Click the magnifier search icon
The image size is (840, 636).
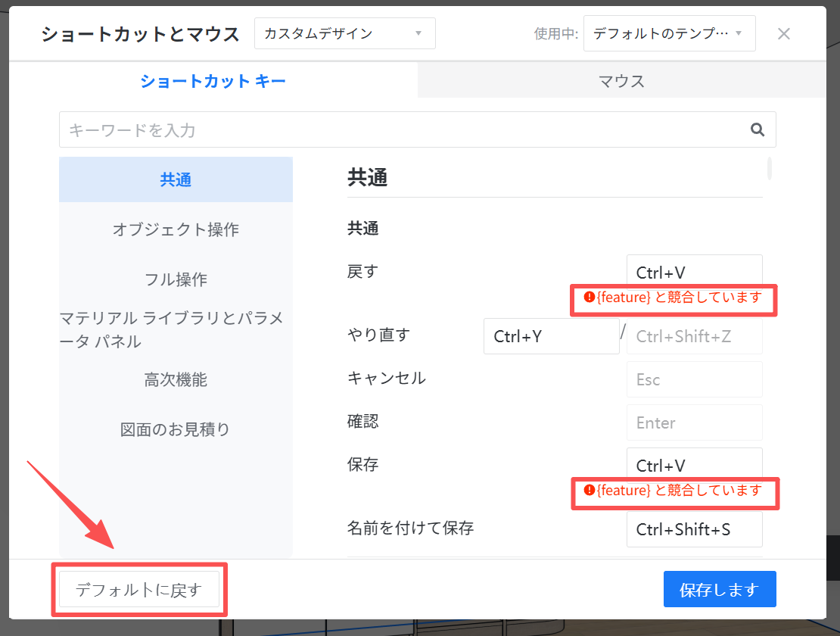point(757,129)
